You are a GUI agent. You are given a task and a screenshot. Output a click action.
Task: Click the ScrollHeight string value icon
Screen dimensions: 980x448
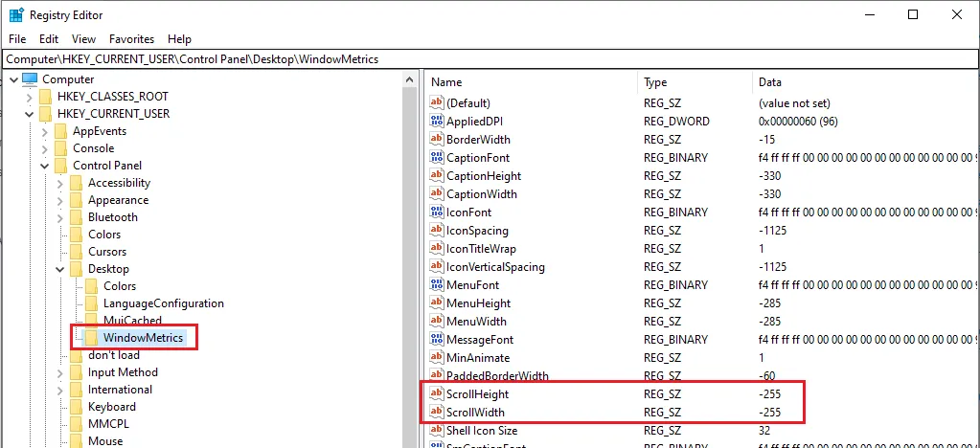click(436, 394)
